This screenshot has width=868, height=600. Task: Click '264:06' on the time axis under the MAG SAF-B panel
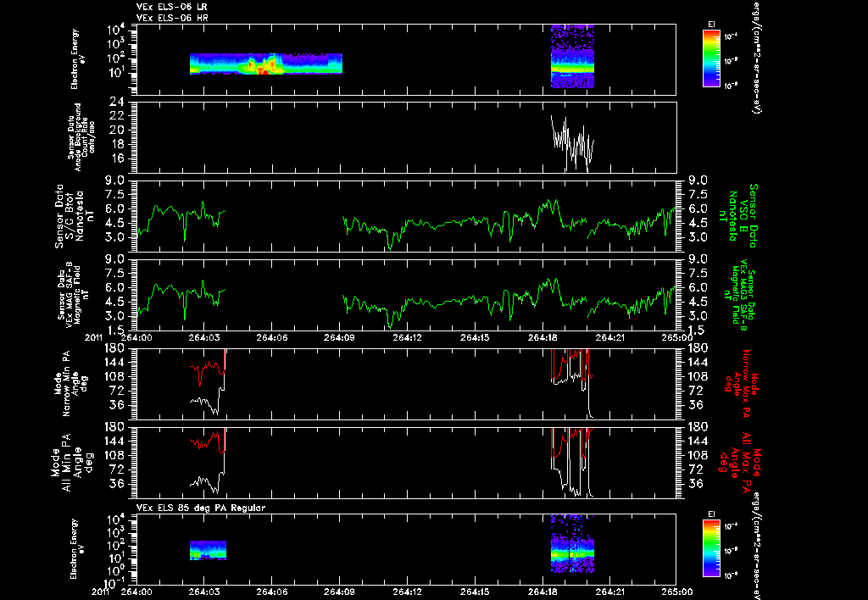[272, 337]
